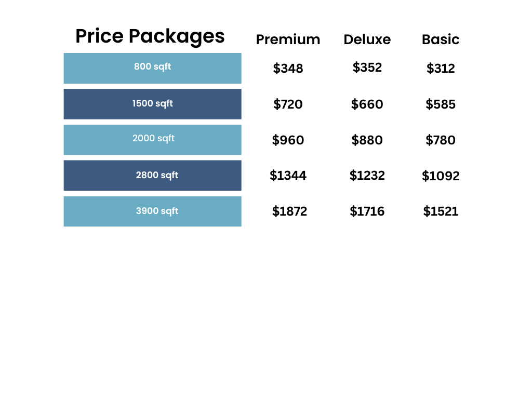Click the Deluxe column header
The image size is (532, 399).
[367, 39]
